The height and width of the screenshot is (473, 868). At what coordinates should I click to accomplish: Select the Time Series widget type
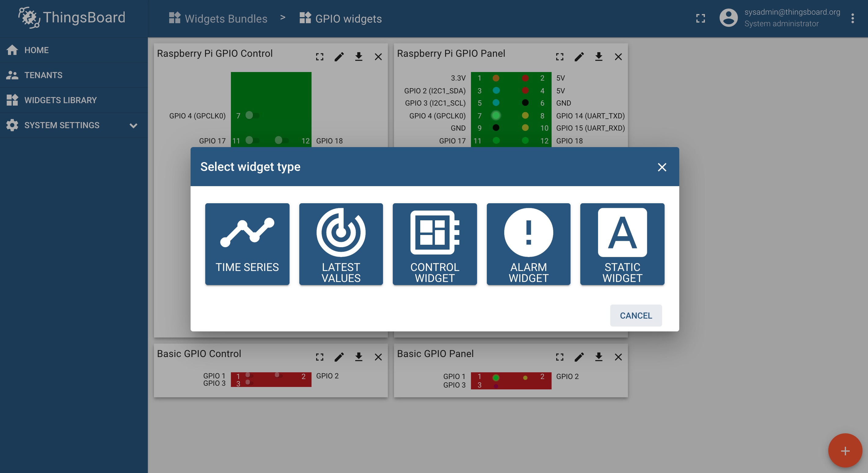[x=247, y=244]
